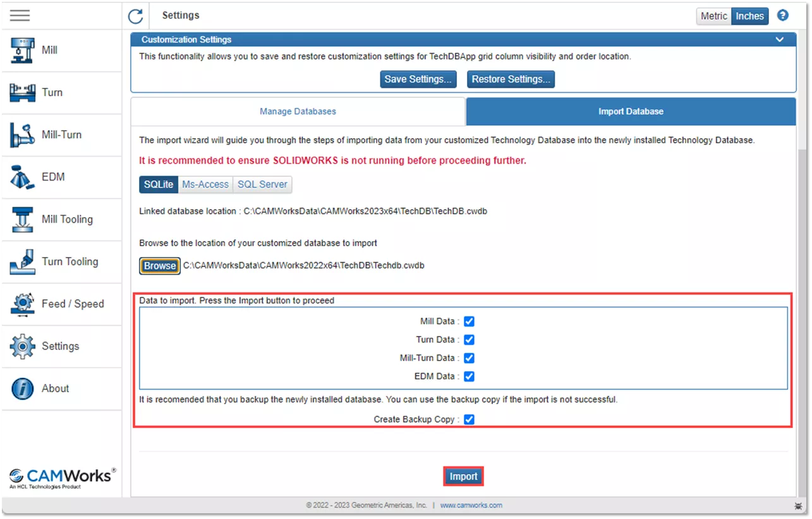Collapse the Customization Settings panel chevron
Image resolution: width=812 pixels, height=519 pixels.
pos(780,39)
